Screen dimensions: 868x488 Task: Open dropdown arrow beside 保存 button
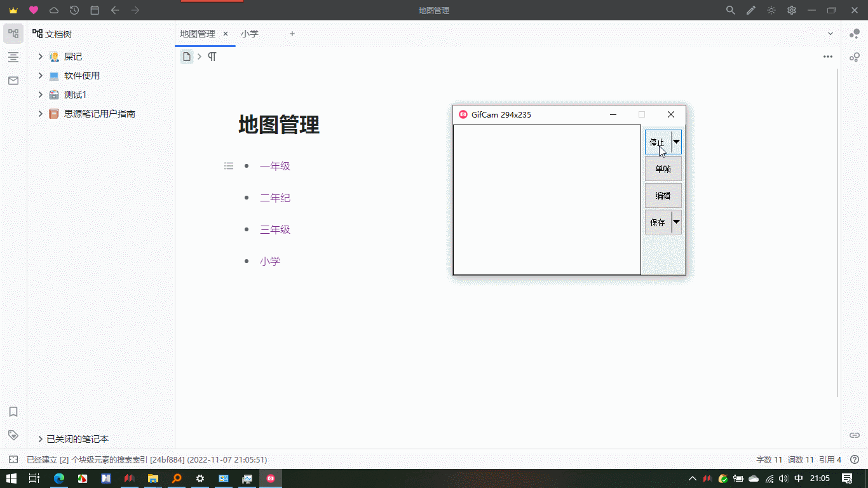[x=677, y=222]
